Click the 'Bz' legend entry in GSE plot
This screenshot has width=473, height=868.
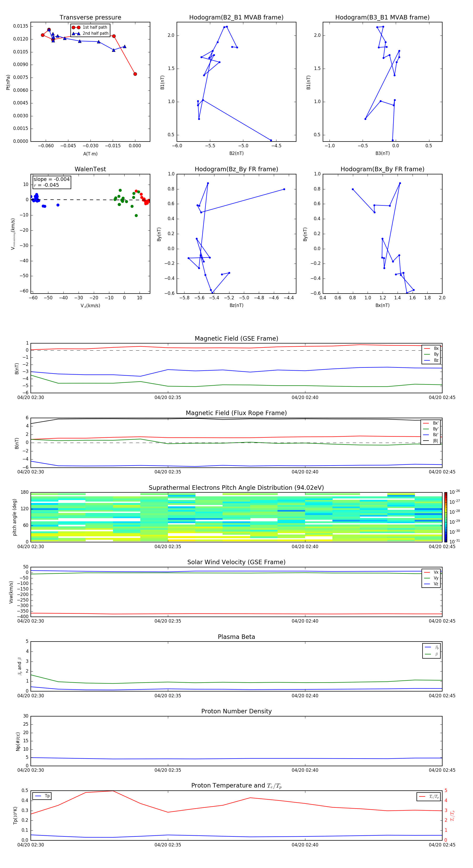[431, 360]
